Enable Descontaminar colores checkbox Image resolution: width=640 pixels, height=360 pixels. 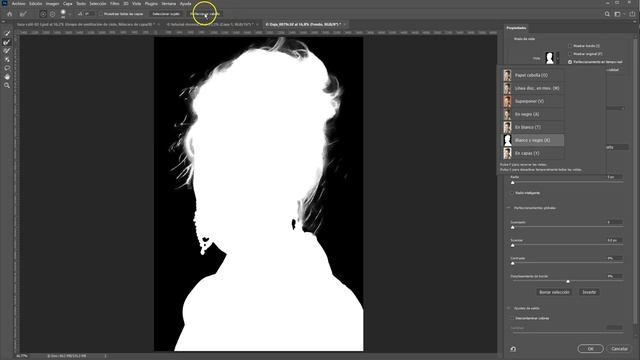512,318
